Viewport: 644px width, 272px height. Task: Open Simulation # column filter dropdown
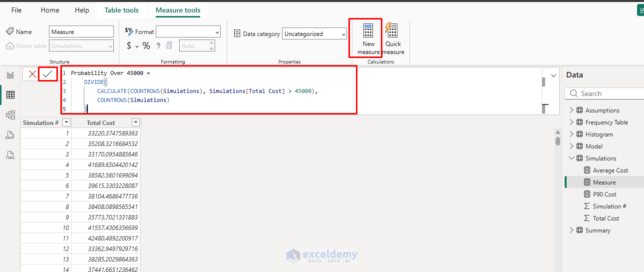pos(66,122)
